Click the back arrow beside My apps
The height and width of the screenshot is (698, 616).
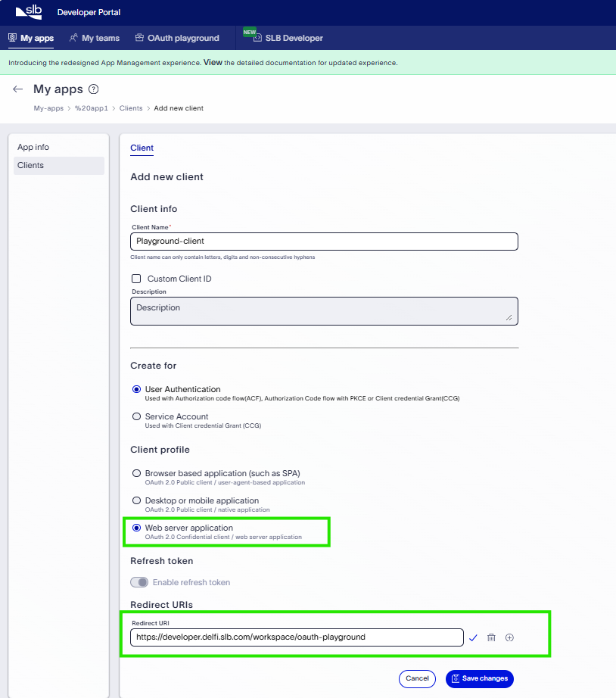[18, 89]
